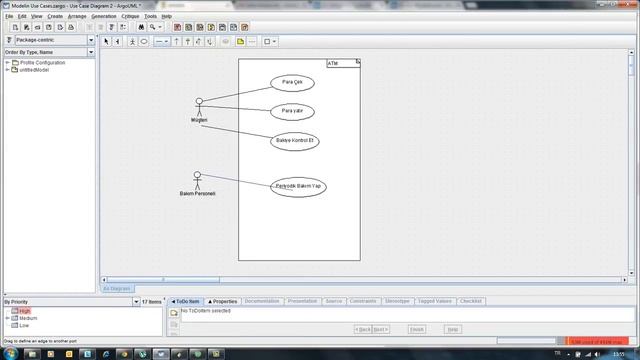Image resolution: width=640 pixels, height=360 pixels.
Task: Select the Broom alignment tool
Action: pos(118,42)
